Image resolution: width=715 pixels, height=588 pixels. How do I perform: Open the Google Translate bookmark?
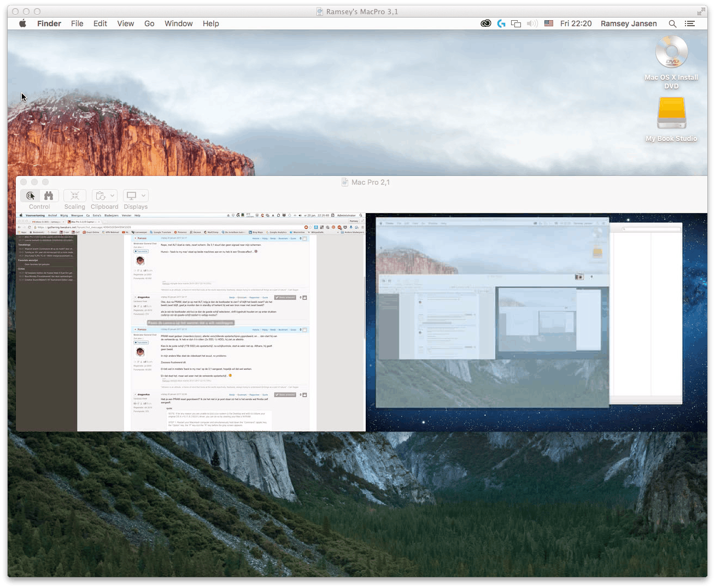point(161,232)
